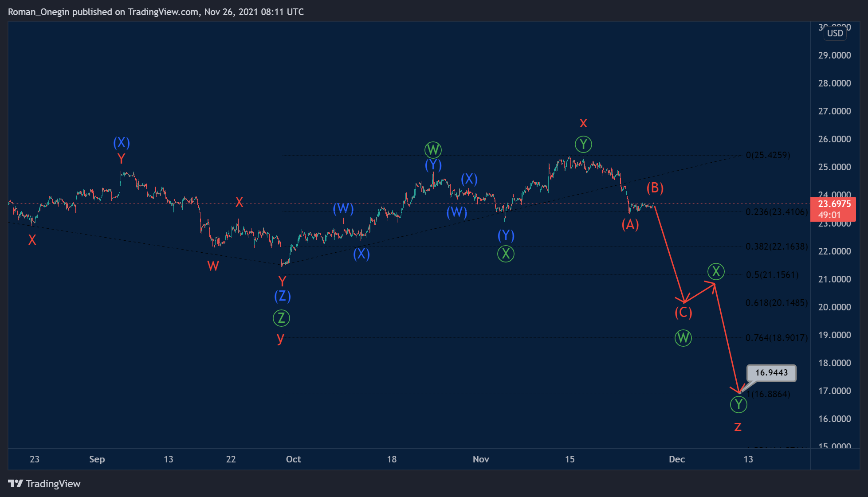Viewport: 868px width, 497px height.
Task: Click the green circled X target label near 21
Action: point(715,271)
